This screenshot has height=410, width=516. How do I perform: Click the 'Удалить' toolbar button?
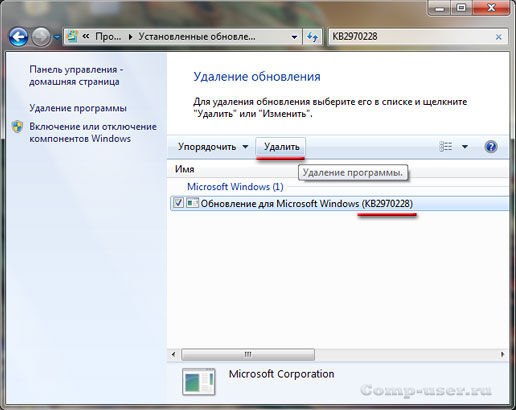[282, 147]
